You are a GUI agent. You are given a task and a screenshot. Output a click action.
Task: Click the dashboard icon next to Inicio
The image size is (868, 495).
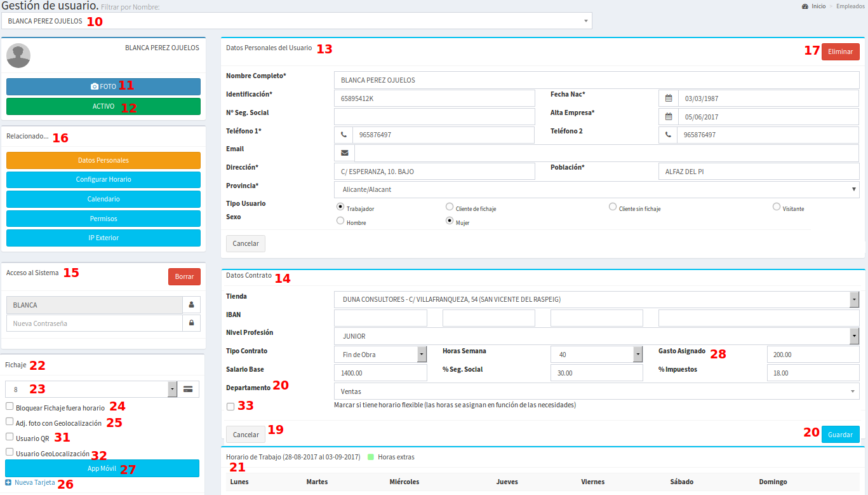pos(805,6)
